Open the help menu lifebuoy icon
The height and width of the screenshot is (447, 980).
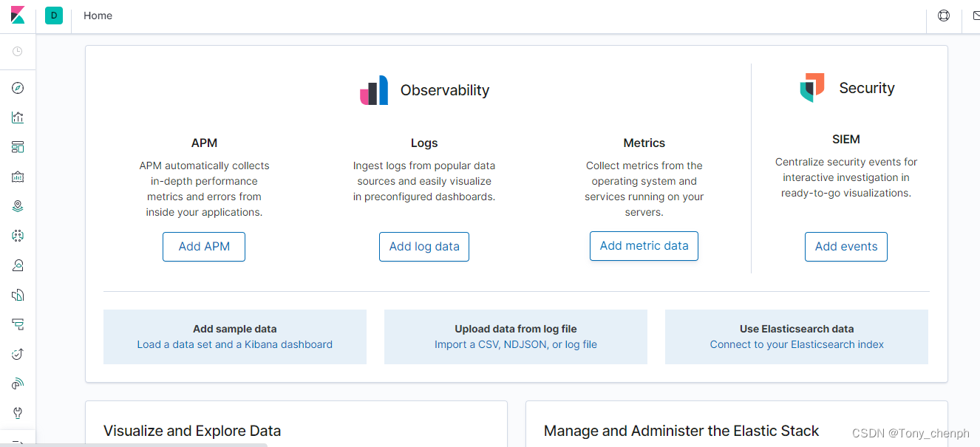(x=944, y=16)
